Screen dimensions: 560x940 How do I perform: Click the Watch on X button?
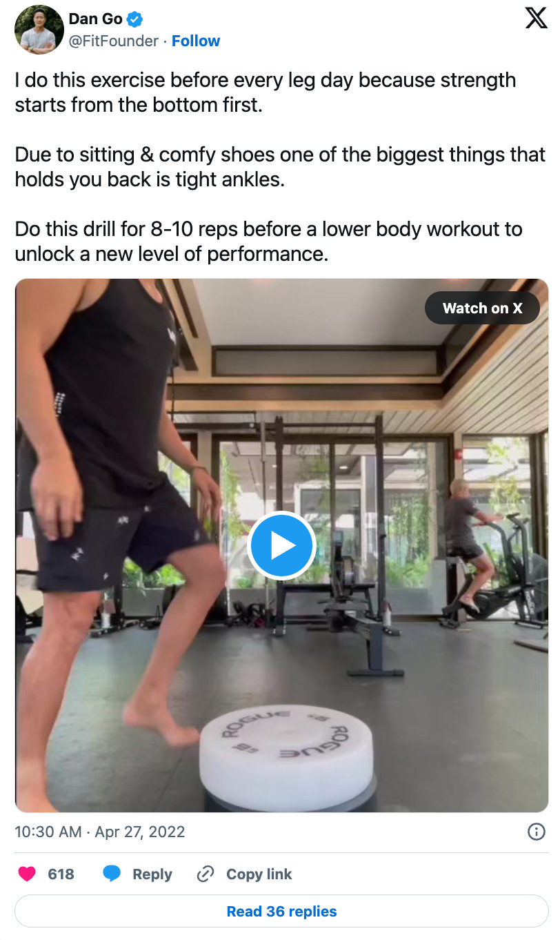482,308
